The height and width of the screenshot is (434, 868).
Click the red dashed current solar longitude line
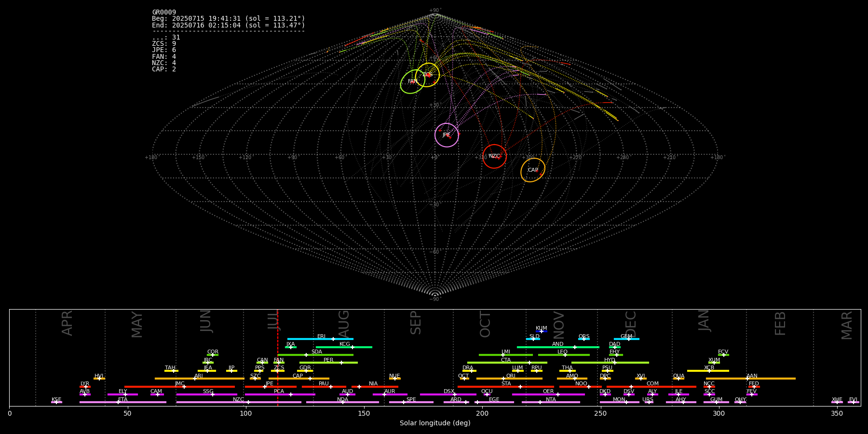[278, 357]
